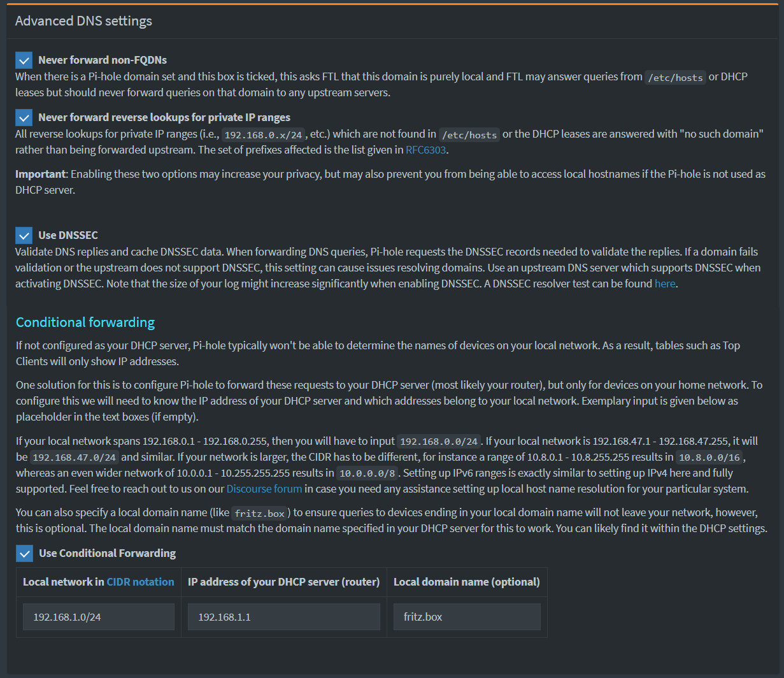Follow the DNSSEC resolver test 'here' link
Viewport: 784px width, 678px height.
(x=665, y=284)
